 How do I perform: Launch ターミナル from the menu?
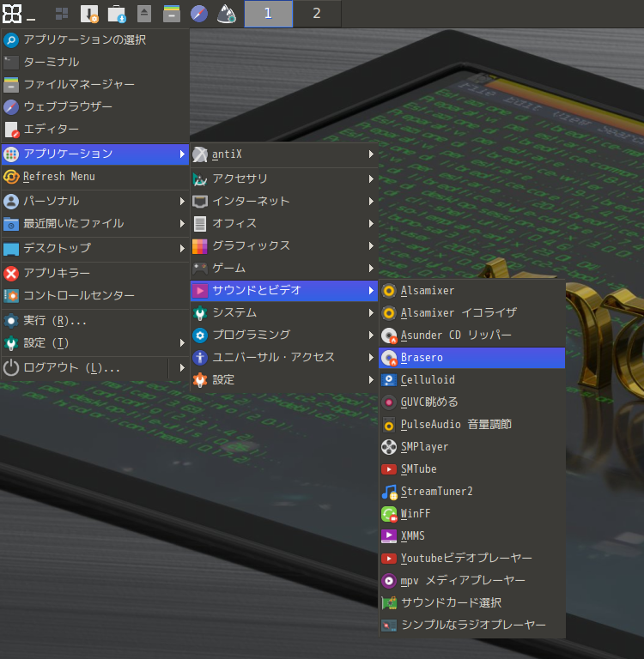(x=95, y=62)
